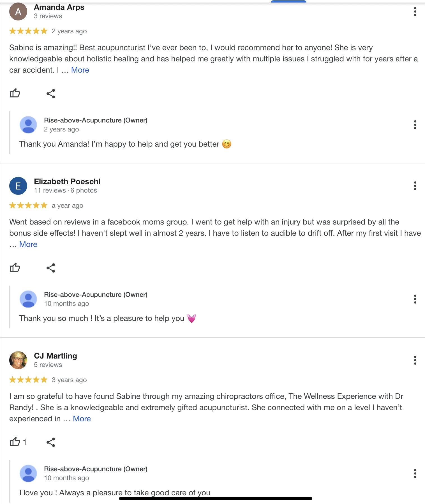Open options menu for Amanda Arps' review
The image size is (425, 504).
[x=415, y=11]
